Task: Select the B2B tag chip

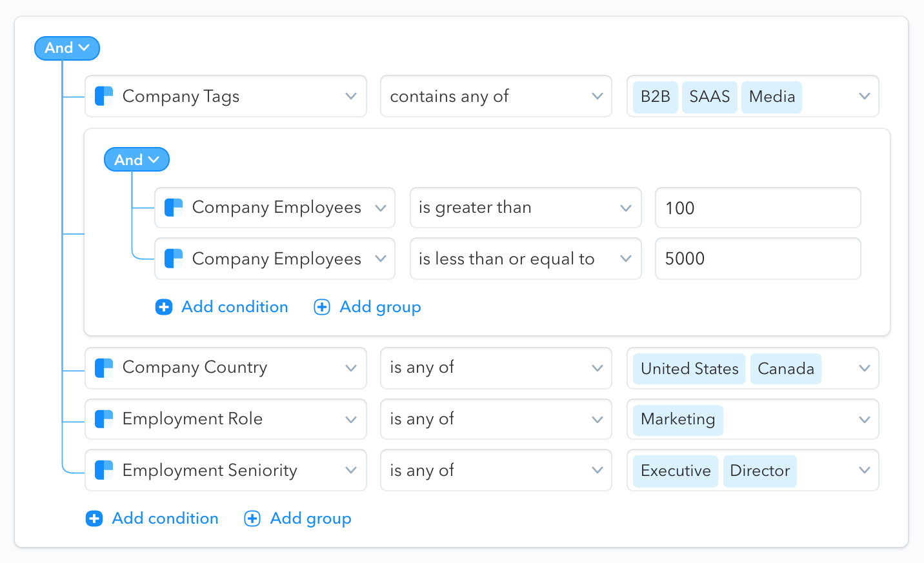Action: (x=656, y=97)
